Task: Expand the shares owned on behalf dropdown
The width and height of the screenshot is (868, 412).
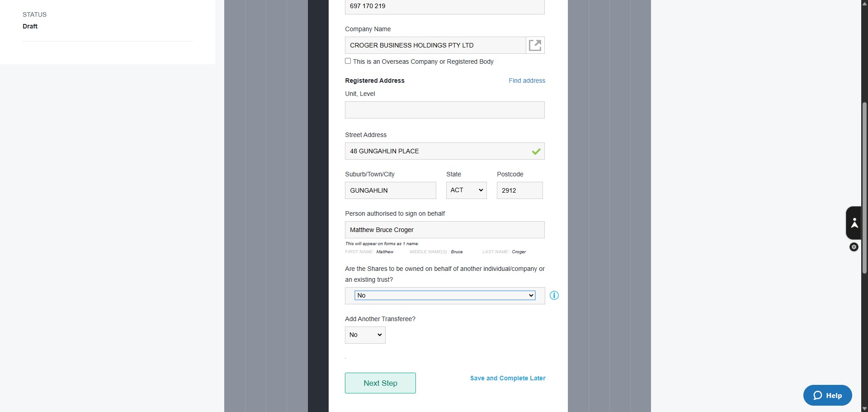Action: [445, 295]
